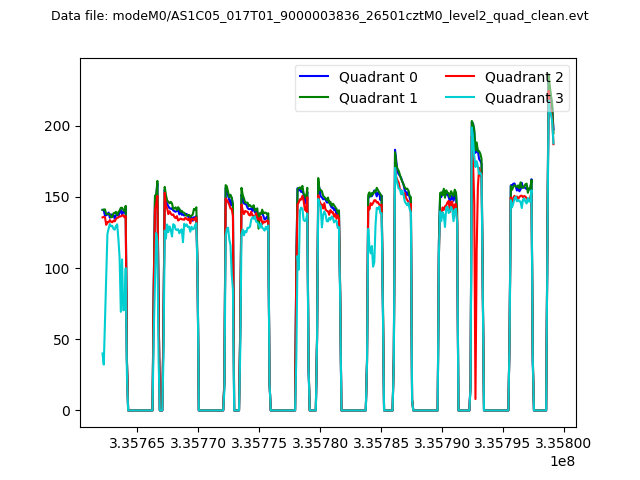
Task: Click the cyan Quadrant 3 legend line
Action: [x=460, y=98]
